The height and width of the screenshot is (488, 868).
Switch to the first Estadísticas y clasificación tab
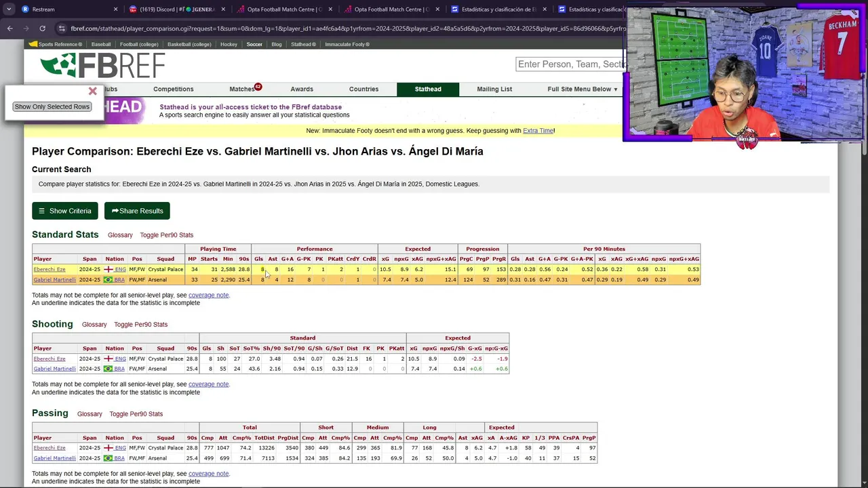498,9
